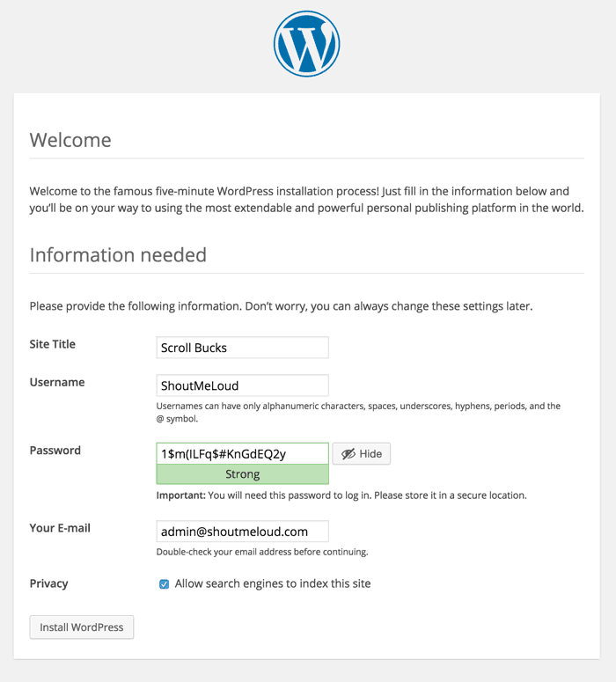The height and width of the screenshot is (682, 616).
Task: Hide the password with the Hide button
Action: [362, 454]
